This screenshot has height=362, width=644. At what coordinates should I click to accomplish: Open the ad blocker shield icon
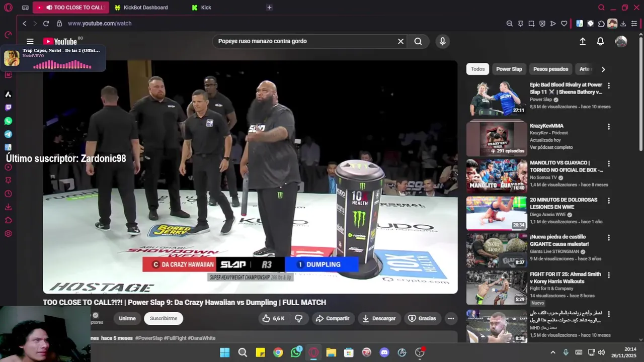(x=542, y=23)
